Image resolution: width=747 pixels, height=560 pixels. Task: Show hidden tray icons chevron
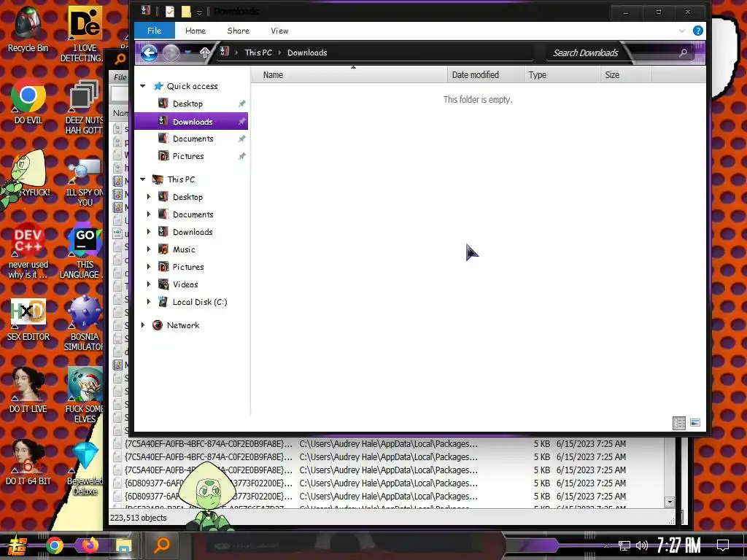click(606, 545)
